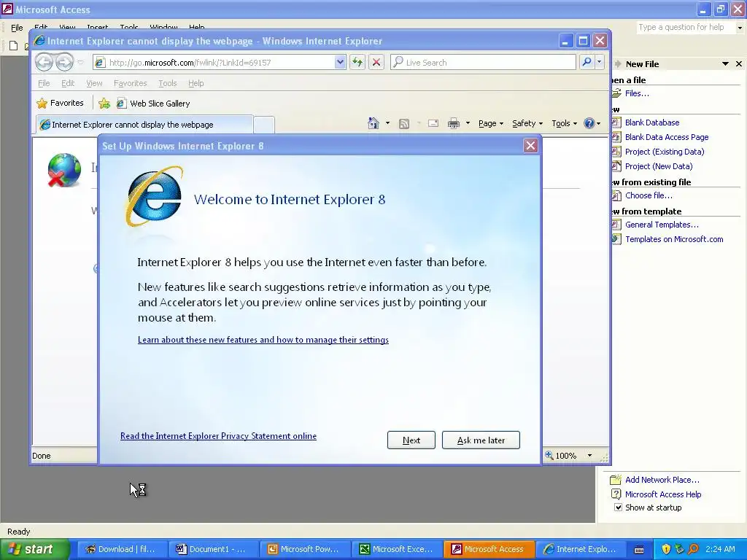The height and width of the screenshot is (560, 747).
Task: Click the Read Mail envelope icon
Action: pyautogui.click(x=433, y=124)
